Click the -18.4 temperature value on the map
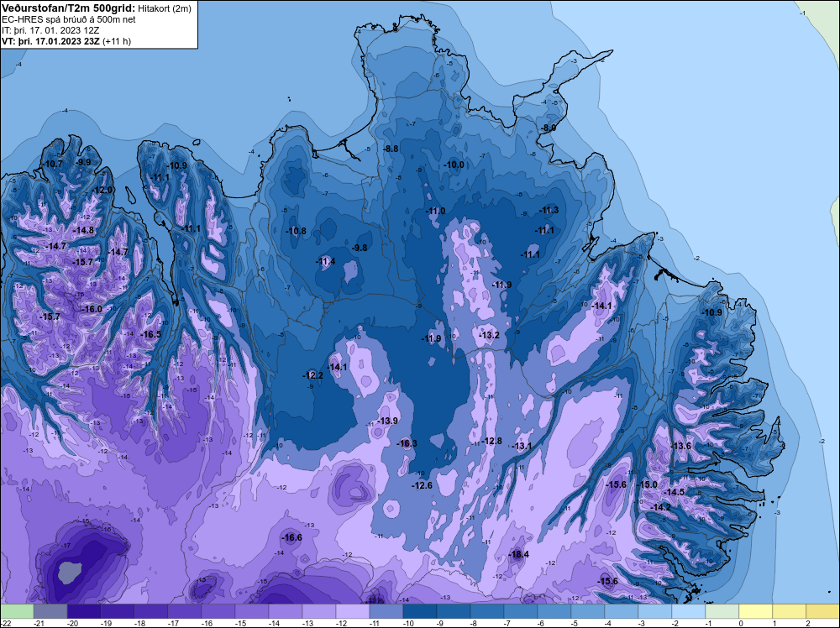Screen dimensions: 840x628 [x=519, y=554]
